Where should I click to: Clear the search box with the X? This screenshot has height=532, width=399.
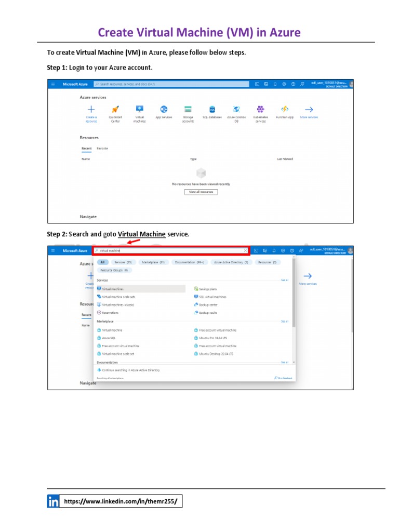tap(245, 251)
